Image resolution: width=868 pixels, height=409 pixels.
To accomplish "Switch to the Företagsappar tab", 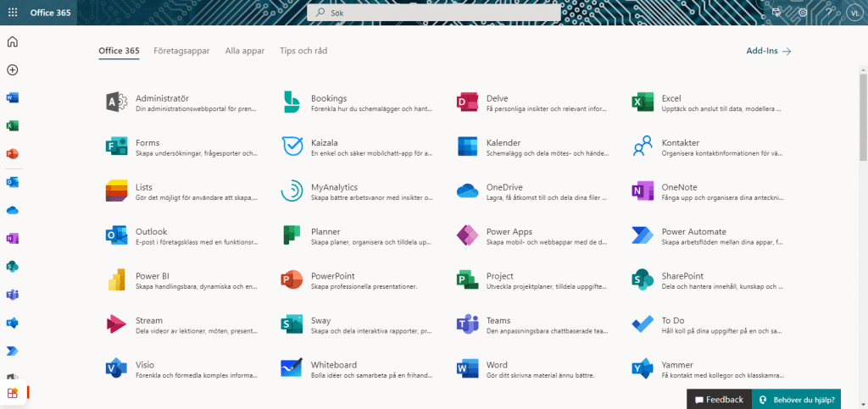I will (181, 51).
